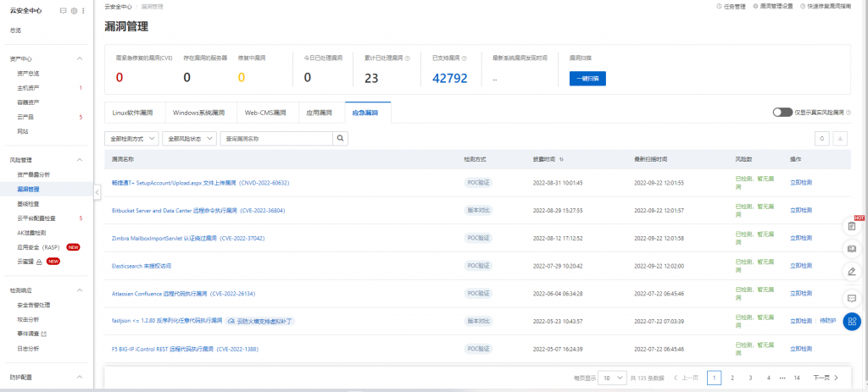Collapse sidebar using the side handle arrow
Screen dimensions: 868x392
tap(97, 192)
